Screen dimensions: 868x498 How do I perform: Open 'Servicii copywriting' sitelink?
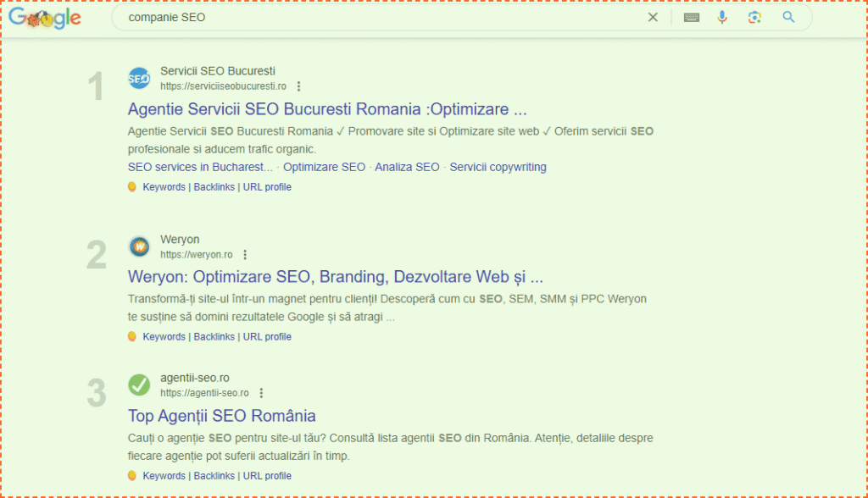click(x=498, y=167)
